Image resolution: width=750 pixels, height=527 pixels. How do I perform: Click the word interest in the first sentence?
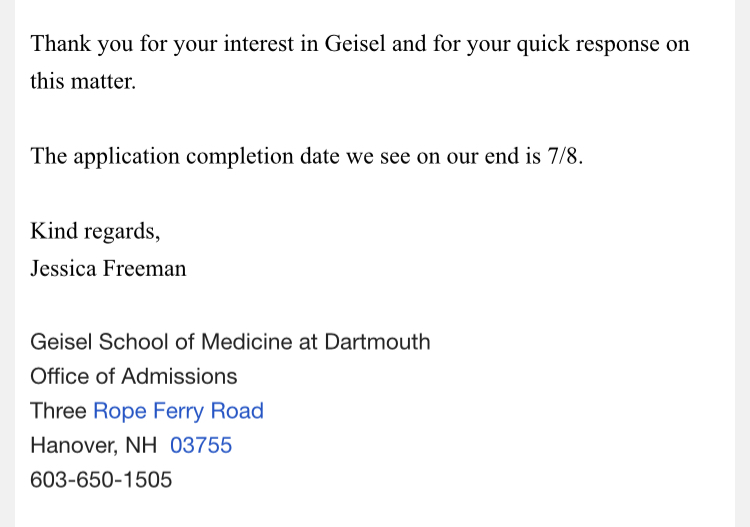coord(259,44)
